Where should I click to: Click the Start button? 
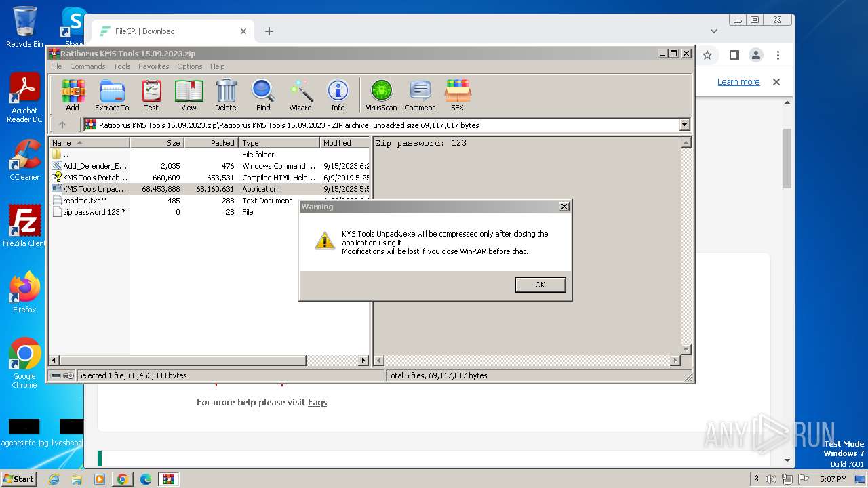click(18, 479)
